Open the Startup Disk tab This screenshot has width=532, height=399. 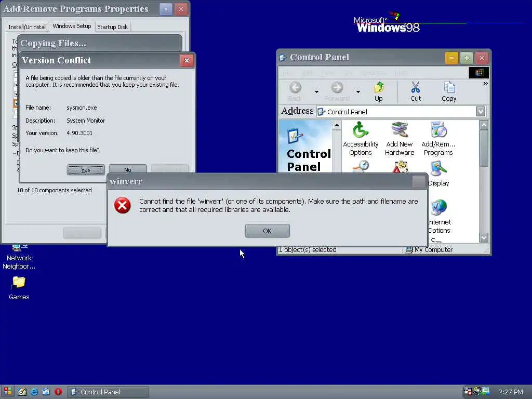point(113,27)
